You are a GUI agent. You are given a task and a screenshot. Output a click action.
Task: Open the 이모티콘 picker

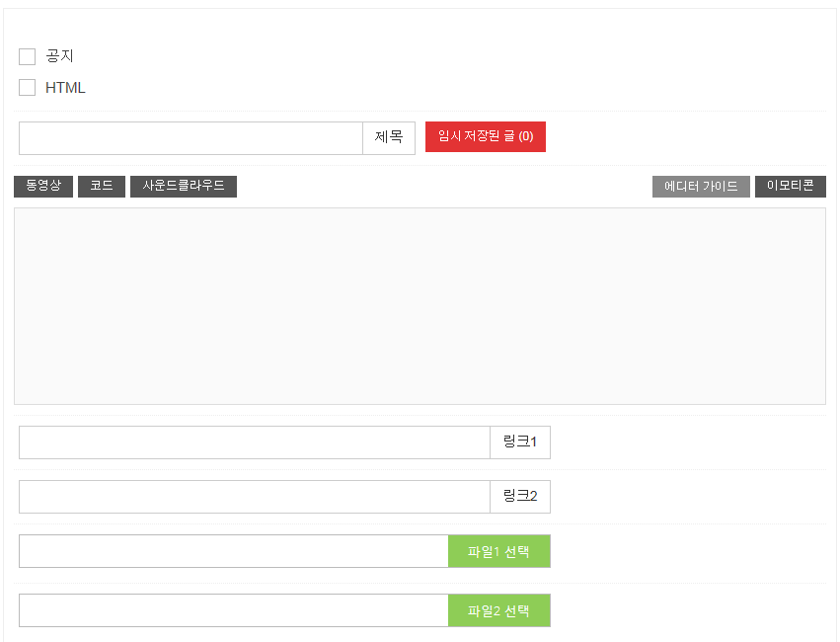pyautogui.click(x=790, y=186)
